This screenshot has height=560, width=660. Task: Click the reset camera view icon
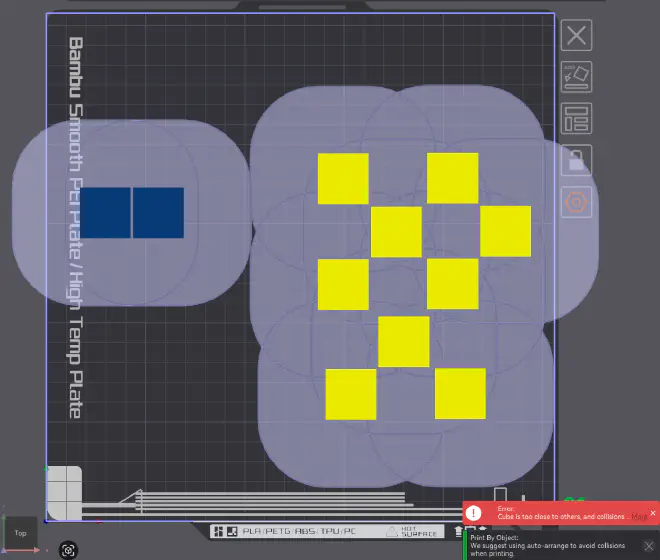pyautogui.click(x=68, y=549)
